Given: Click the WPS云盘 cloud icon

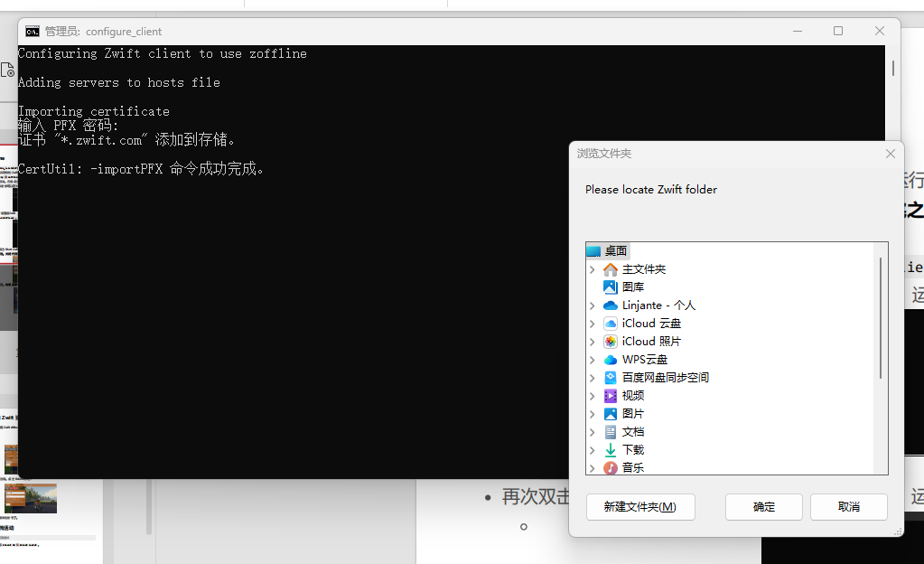Looking at the screenshot, I should [x=611, y=360].
